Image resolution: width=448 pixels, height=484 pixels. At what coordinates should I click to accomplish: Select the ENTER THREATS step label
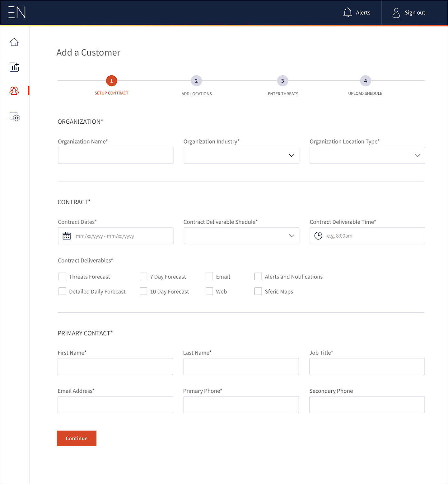283,94
